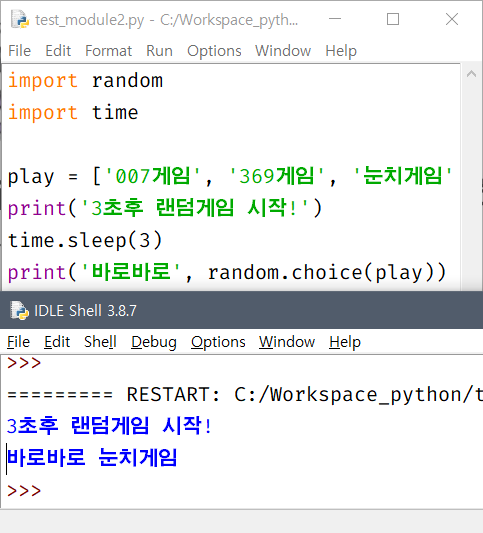Click test_module2.py title bar text

click(167, 20)
